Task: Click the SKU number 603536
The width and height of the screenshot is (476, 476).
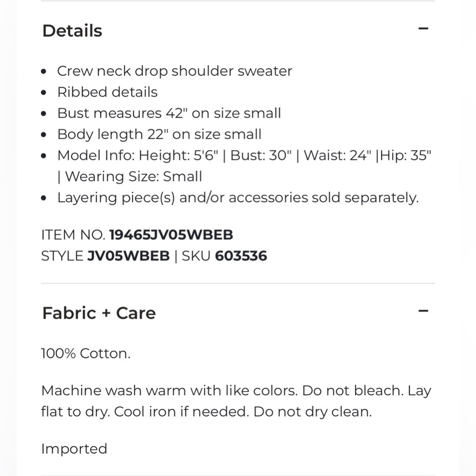Action: point(241,256)
